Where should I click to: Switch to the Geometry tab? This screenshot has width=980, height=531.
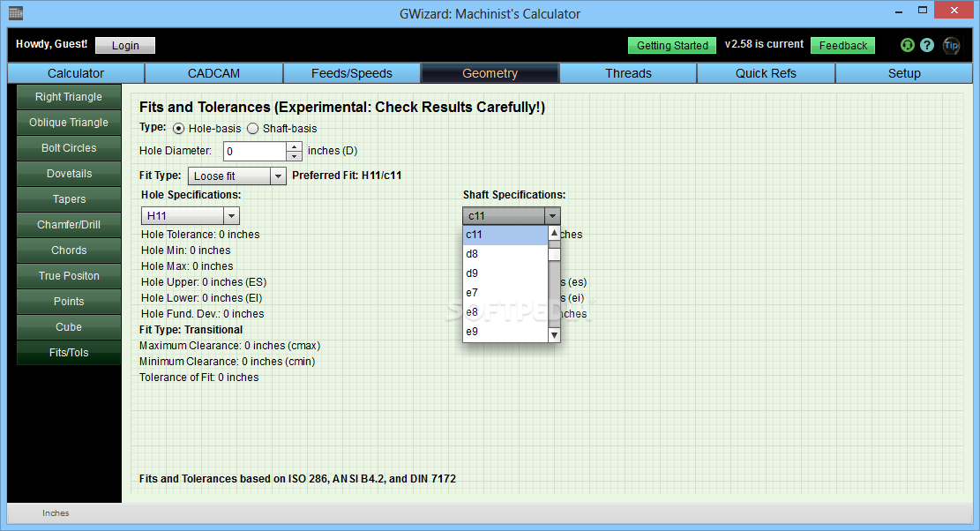coord(490,73)
